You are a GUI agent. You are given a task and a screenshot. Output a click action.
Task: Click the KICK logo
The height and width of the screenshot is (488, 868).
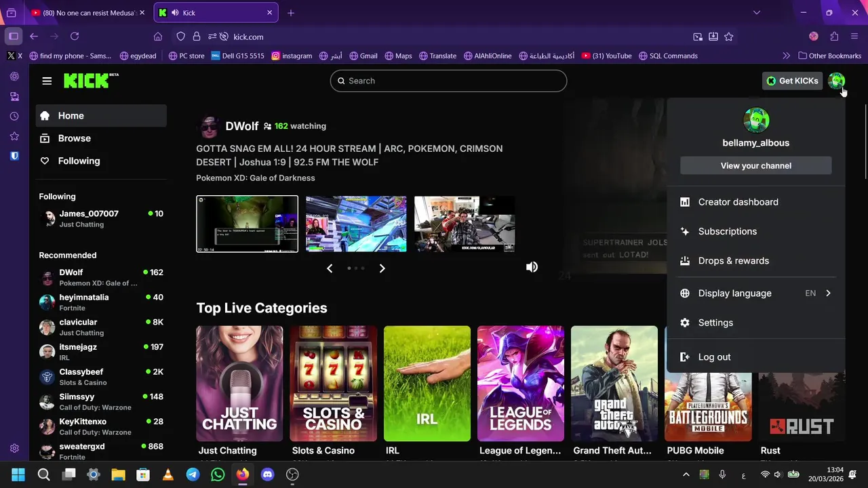91,81
